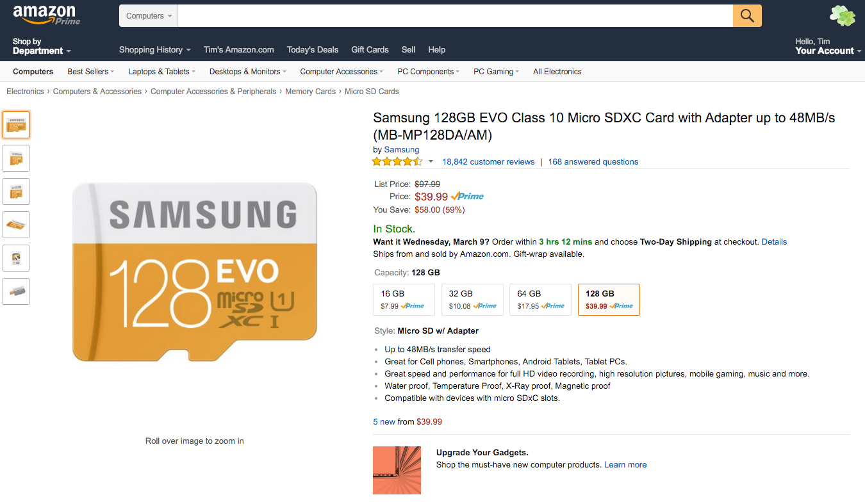Viewport: 865px width, 504px height.
Task: Select the 32 GB capacity option
Action: [472, 299]
